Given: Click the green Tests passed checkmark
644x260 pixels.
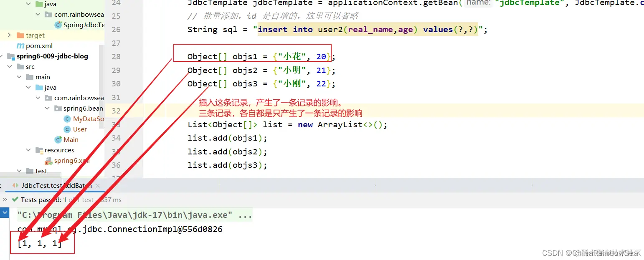Looking at the screenshot, I should pyautogui.click(x=15, y=200).
